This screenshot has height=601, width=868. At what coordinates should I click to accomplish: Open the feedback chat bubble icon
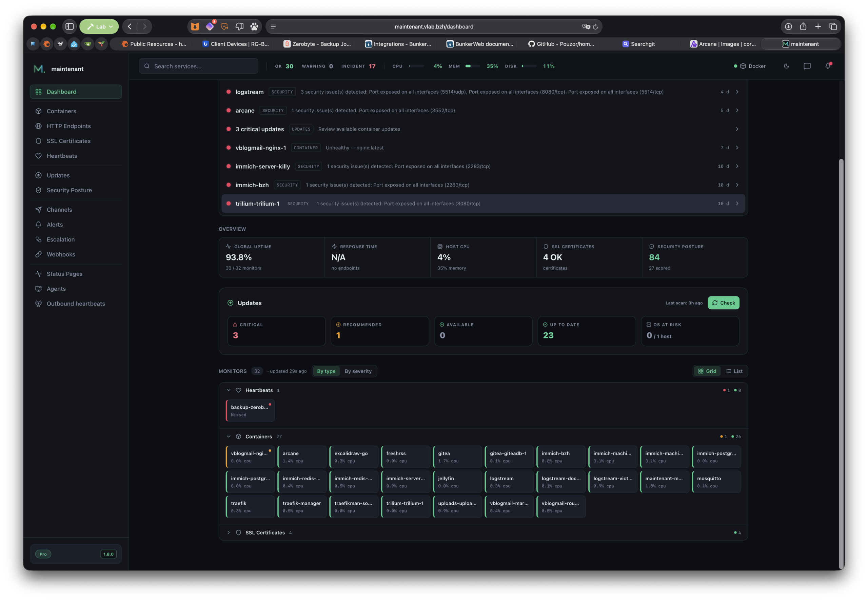807,66
